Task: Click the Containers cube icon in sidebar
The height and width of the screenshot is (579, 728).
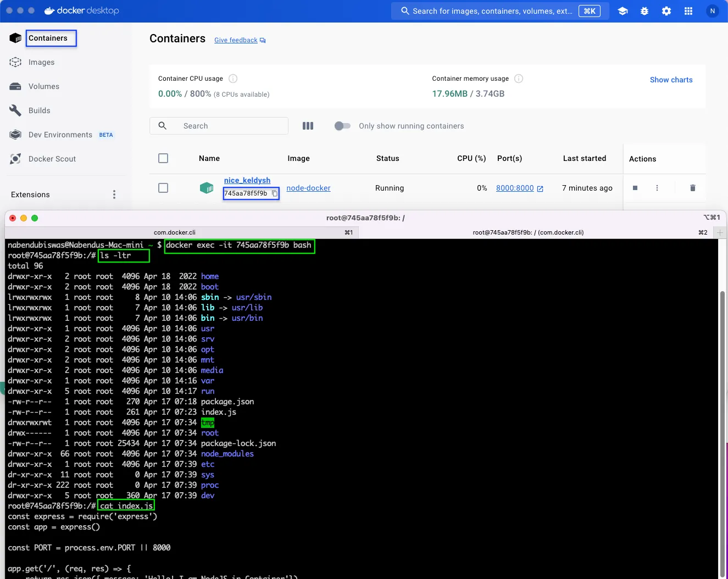Action: pos(15,38)
